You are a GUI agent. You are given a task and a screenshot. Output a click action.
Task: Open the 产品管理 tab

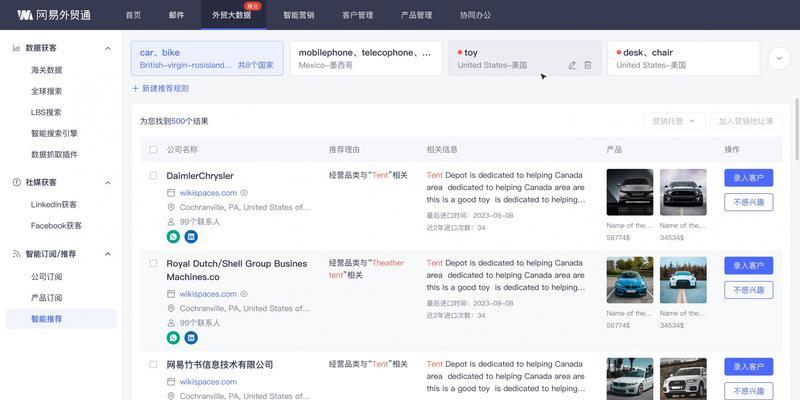[416, 15]
